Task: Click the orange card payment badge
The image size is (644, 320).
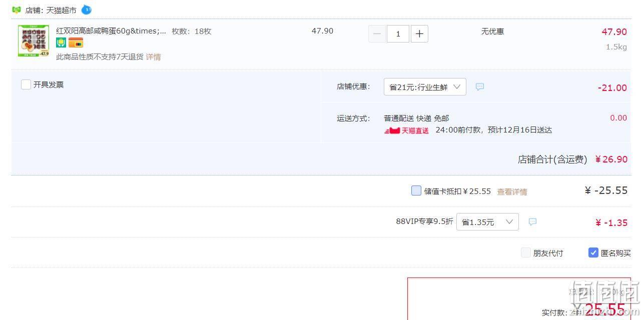Action: [76, 42]
